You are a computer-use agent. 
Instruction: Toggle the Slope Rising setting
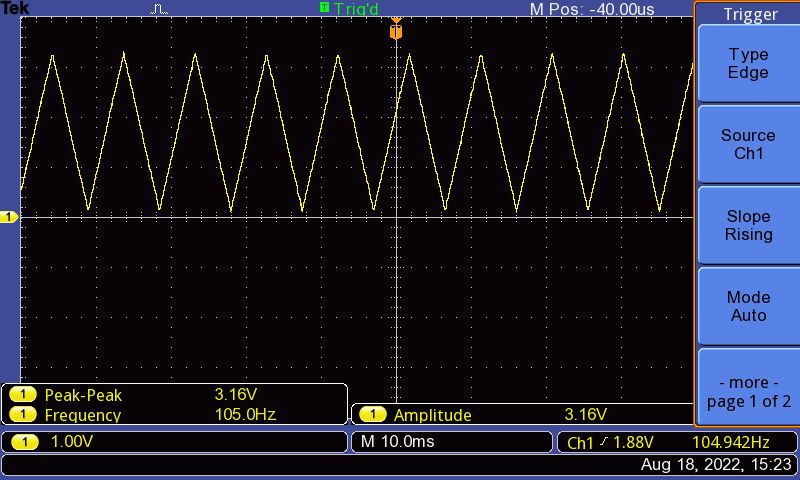(748, 226)
